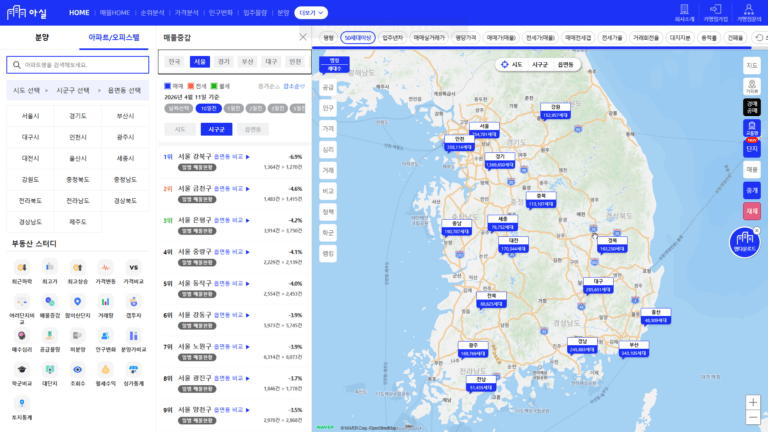Toggle the 월세 legend checkbox
This screenshot has width=768, height=432.
214,86
